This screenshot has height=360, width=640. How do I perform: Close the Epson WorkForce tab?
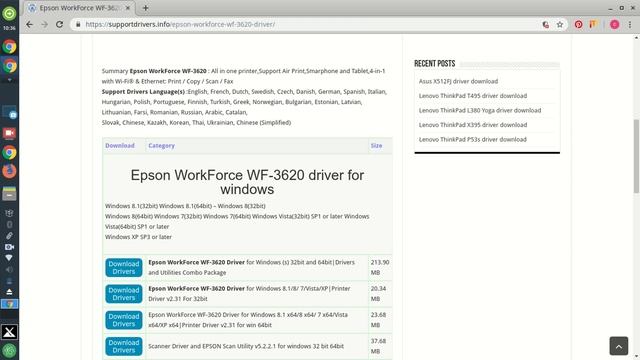click(128, 8)
